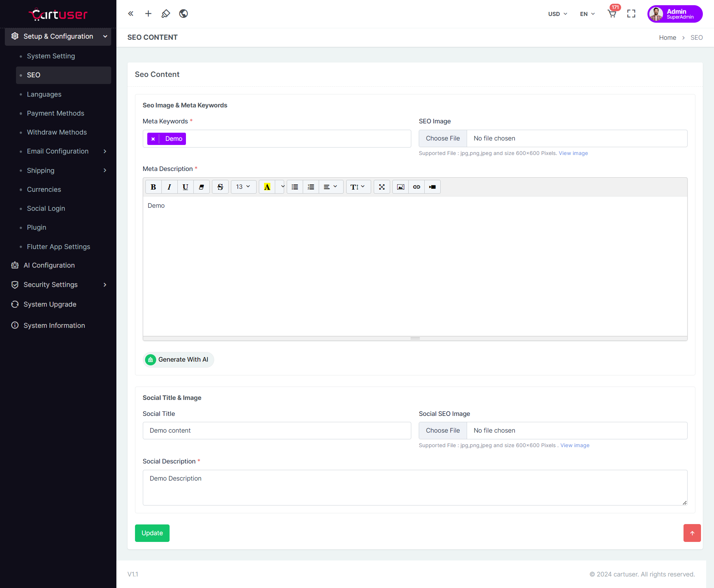Collapse sidebar with double-chevron icon
This screenshot has height=588, width=714.
131,14
